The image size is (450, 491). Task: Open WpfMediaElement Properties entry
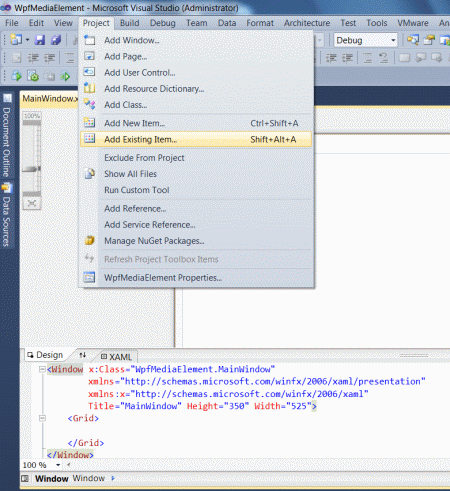[196, 278]
